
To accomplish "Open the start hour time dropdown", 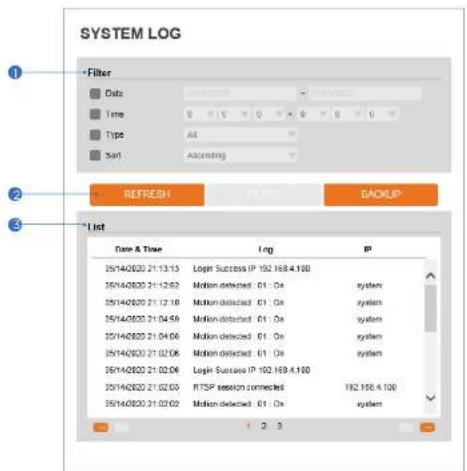I will (200, 114).
